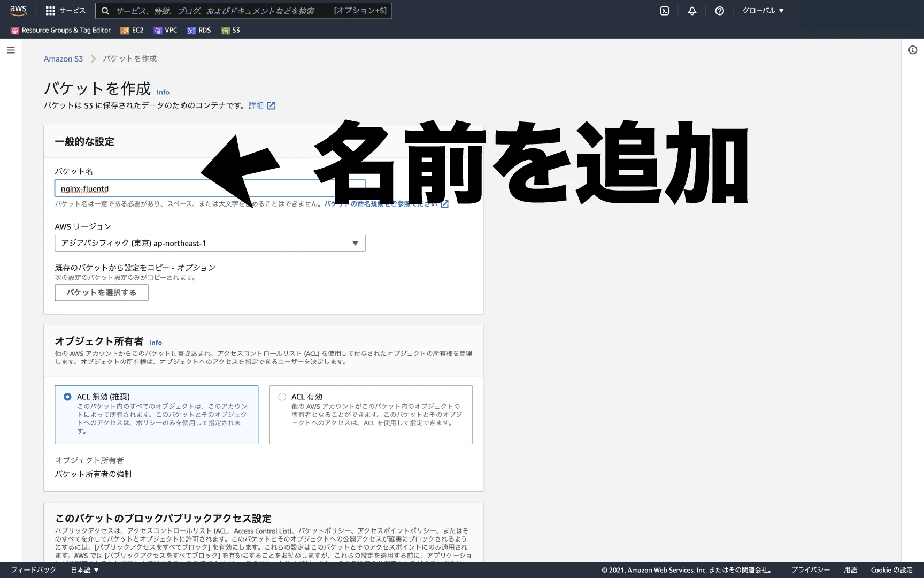Click the バケットを選択する button
This screenshot has width=924, height=578.
tap(102, 293)
